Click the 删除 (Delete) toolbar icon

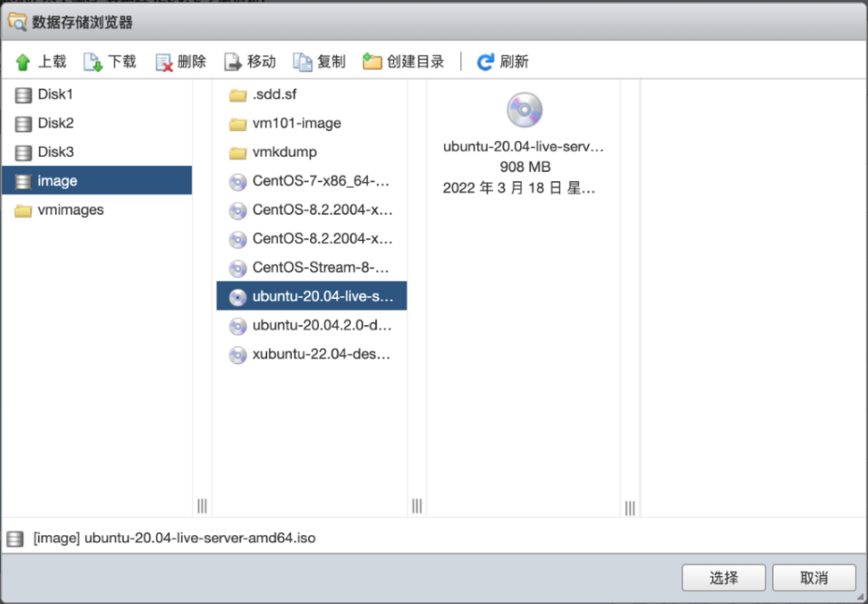(164, 62)
